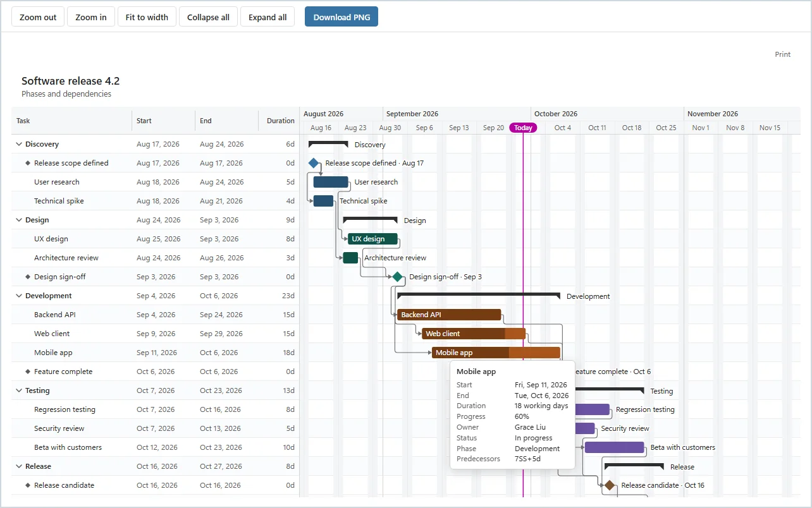Select the Duration column header

click(x=279, y=121)
